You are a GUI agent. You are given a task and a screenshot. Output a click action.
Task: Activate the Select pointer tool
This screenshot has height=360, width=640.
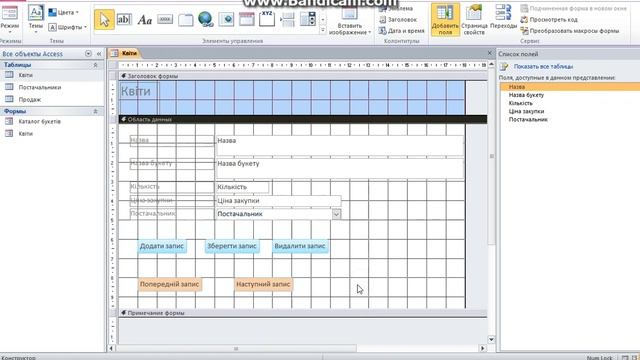[104, 20]
